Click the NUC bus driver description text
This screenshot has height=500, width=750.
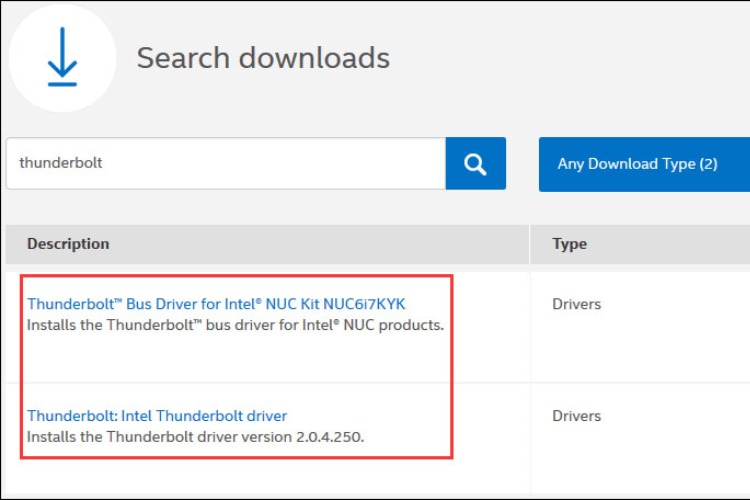235,325
